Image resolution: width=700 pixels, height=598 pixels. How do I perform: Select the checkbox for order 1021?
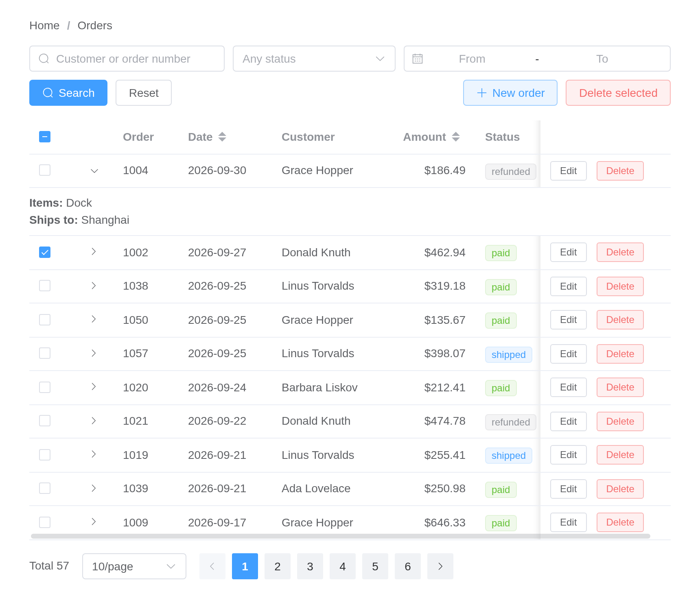coord(45,421)
